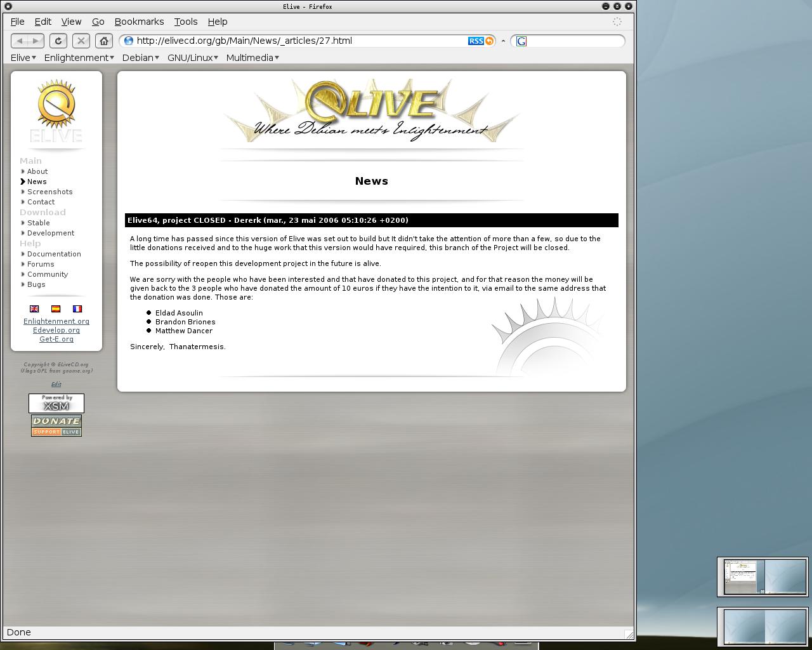Viewport: 812px width, 650px height.
Task: Click the RSS feed icon in address bar
Action: pyautogui.click(x=476, y=41)
